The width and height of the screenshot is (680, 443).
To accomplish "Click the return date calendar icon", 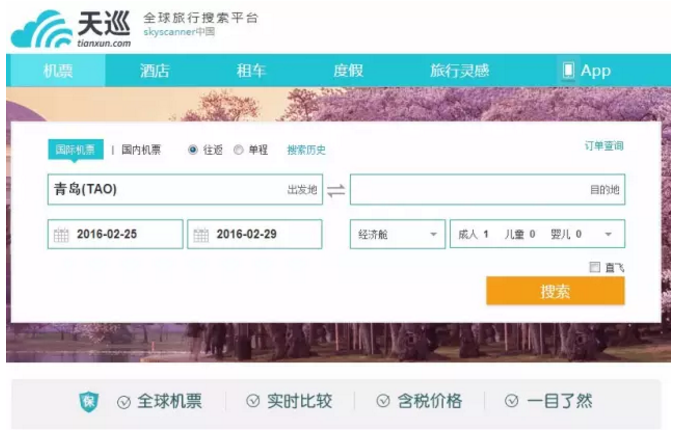I will pos(201,235).
